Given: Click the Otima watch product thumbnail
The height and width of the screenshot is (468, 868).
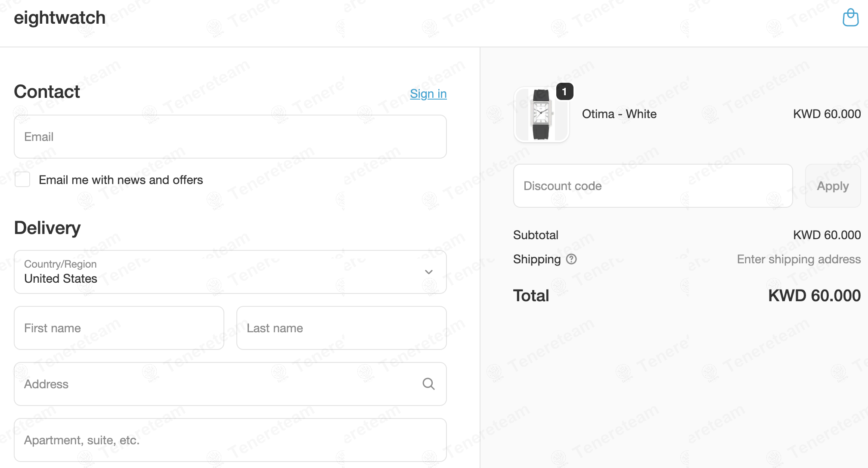Looking at the screenshot, I should [541, 115].
